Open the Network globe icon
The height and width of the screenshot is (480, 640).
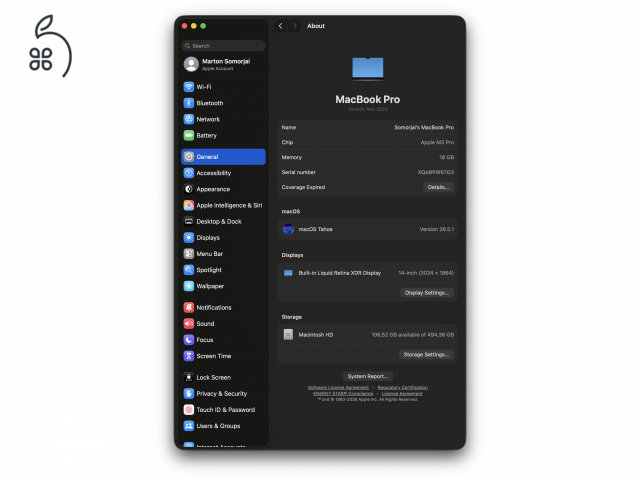tap(189, 119)
